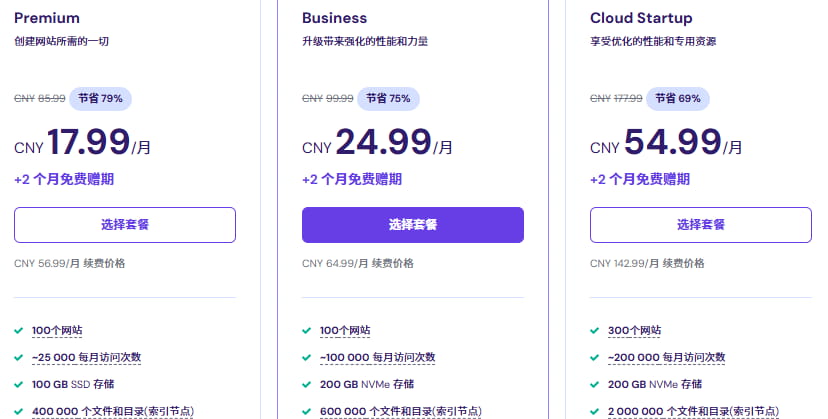Click checkmark icon beside Premium's 100个网站
The width and height of the screenshot is (828, 419).
[x=19, y=330]
